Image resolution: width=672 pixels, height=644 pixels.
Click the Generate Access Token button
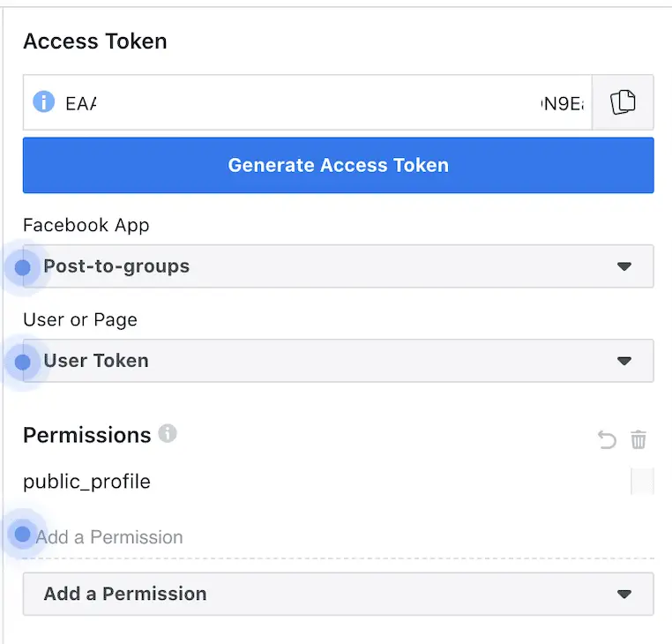click(338, 165)
